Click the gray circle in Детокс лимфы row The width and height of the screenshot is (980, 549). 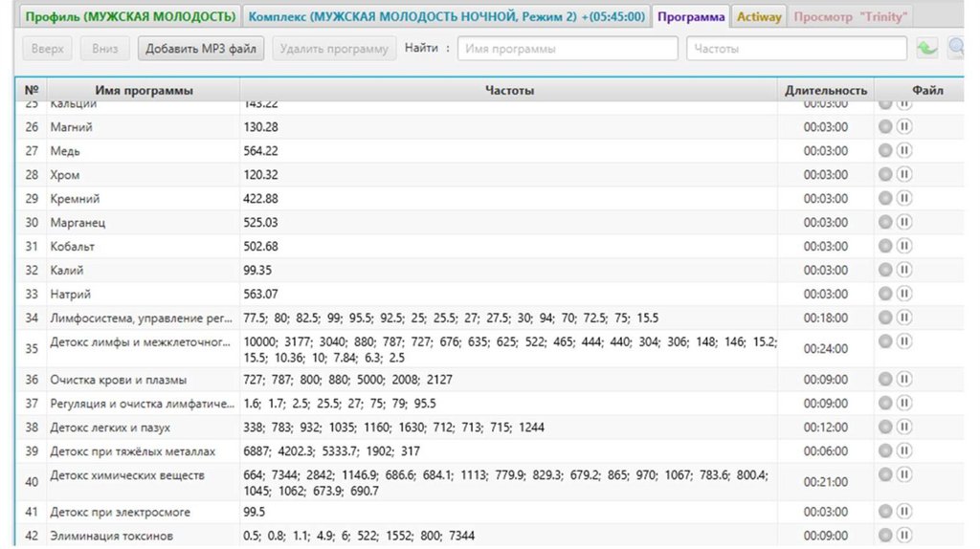tap(885, 341)
